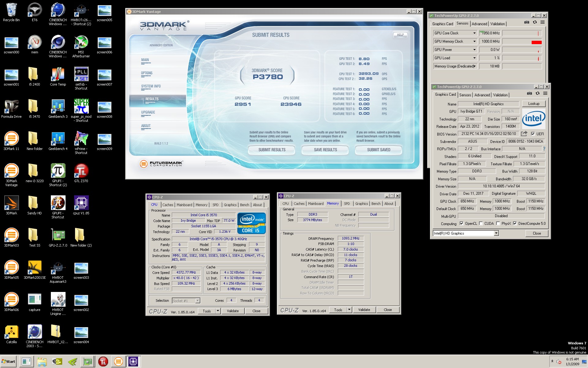This screenshot has height=368, width=588.
Task: Click the Start button
Action: (x=9, y=362)
